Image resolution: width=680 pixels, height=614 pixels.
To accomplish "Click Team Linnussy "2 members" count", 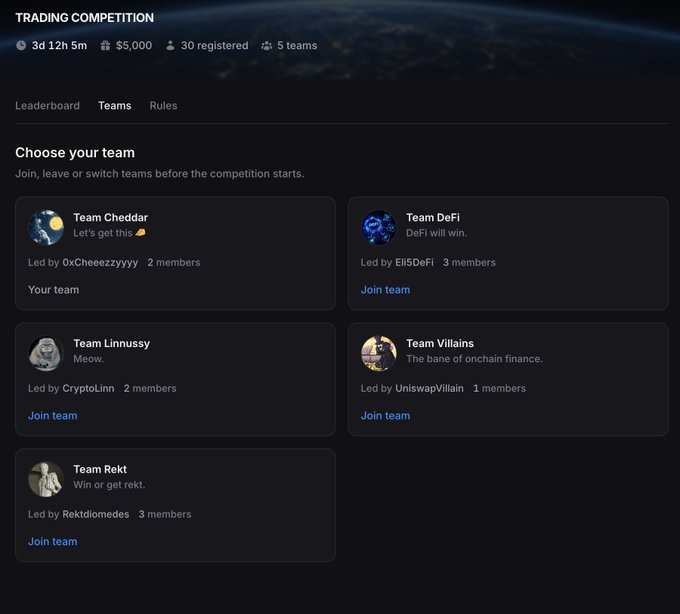I will 150,388.
